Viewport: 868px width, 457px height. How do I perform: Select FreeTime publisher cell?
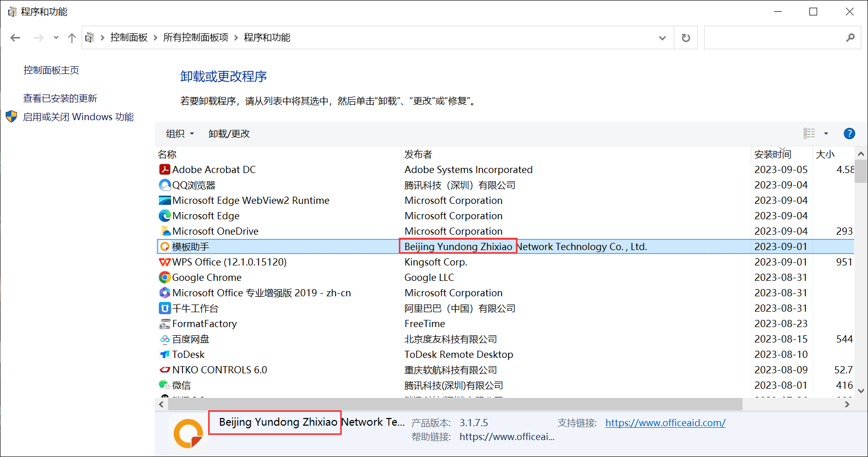(x=424, y=323)
